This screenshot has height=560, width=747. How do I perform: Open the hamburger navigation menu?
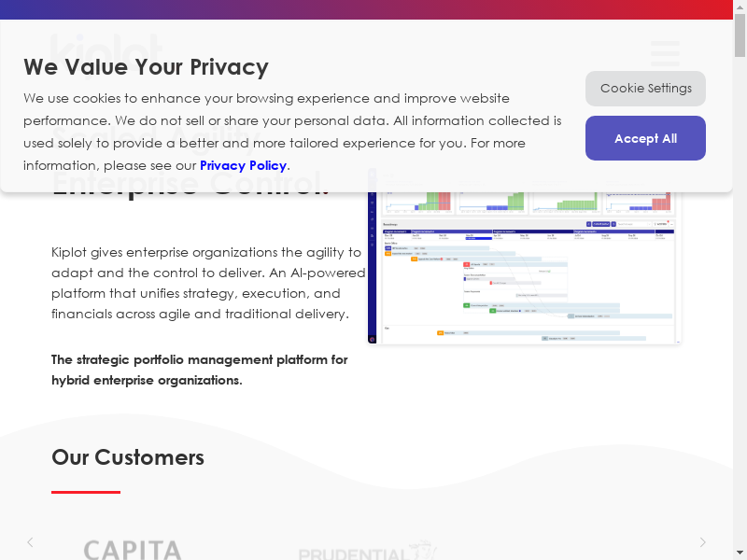pos(665,52)
